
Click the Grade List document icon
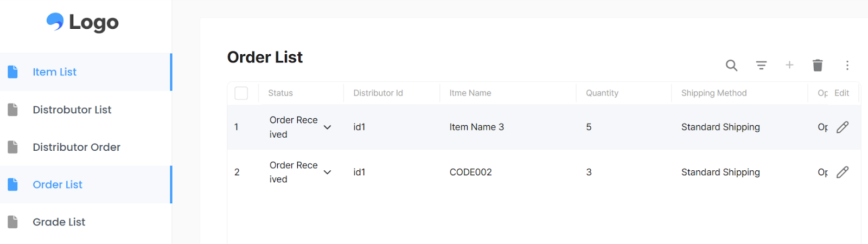click(13, 222)
